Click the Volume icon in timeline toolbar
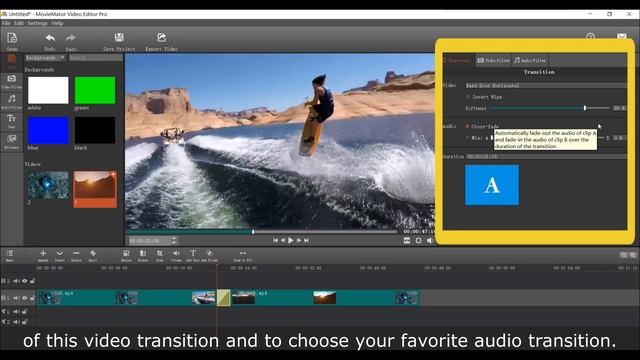The height and width of the screenshot is (360, 640). coord(176,253)
